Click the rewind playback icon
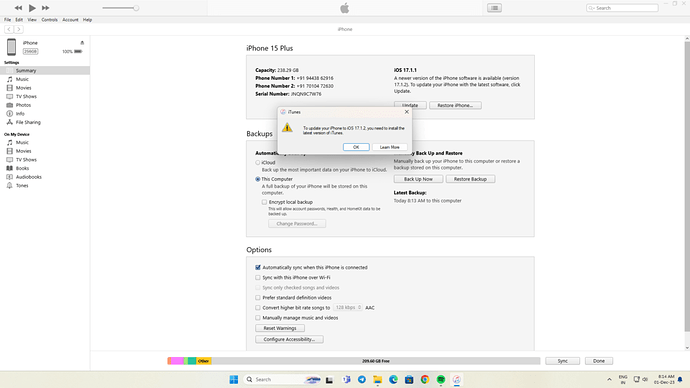Image resolution: width=690 pixels, height=388 pixels. pos(18,8)
